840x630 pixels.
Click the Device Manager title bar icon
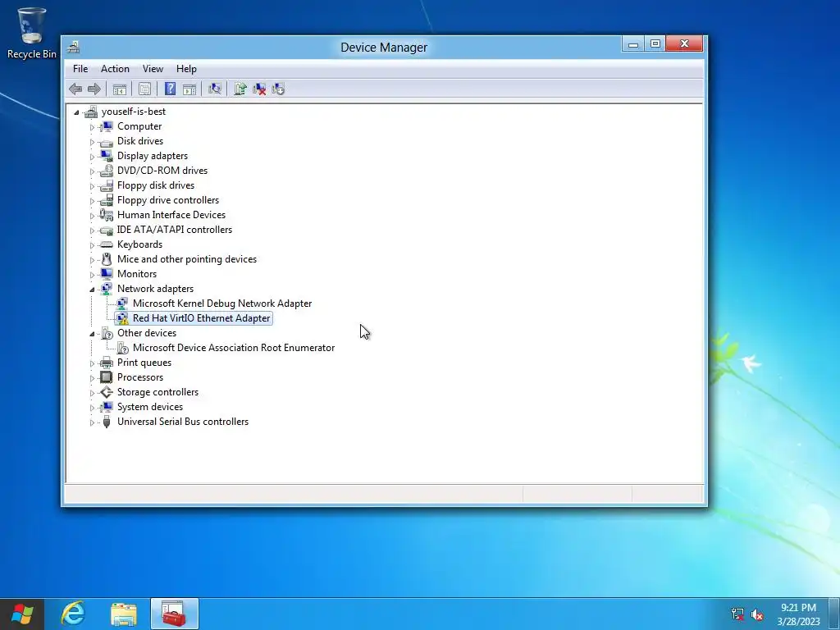[x=73, y=47]
